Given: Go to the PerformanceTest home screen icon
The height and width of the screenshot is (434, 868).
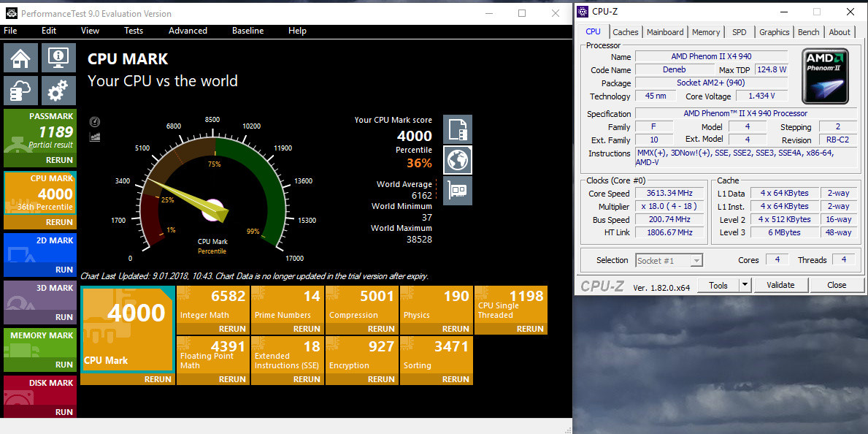Looking at the screenshot, I should click(x=21, y=57).
